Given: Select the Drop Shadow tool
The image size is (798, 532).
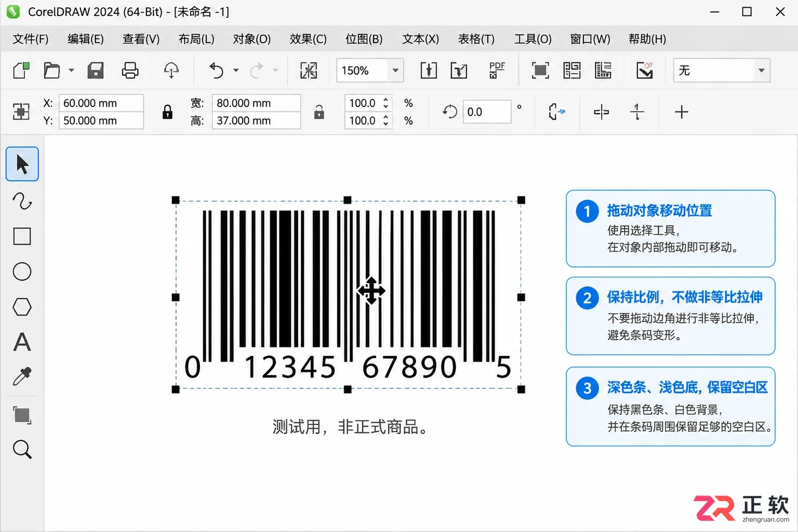Looking at the screenshot, I should pyautogui.click(x=22, y=415).
